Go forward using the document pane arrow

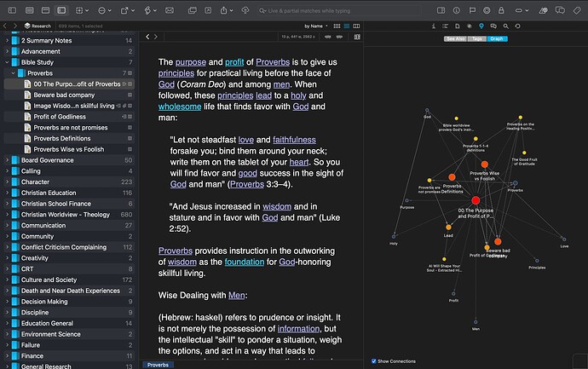click(158, 37)
